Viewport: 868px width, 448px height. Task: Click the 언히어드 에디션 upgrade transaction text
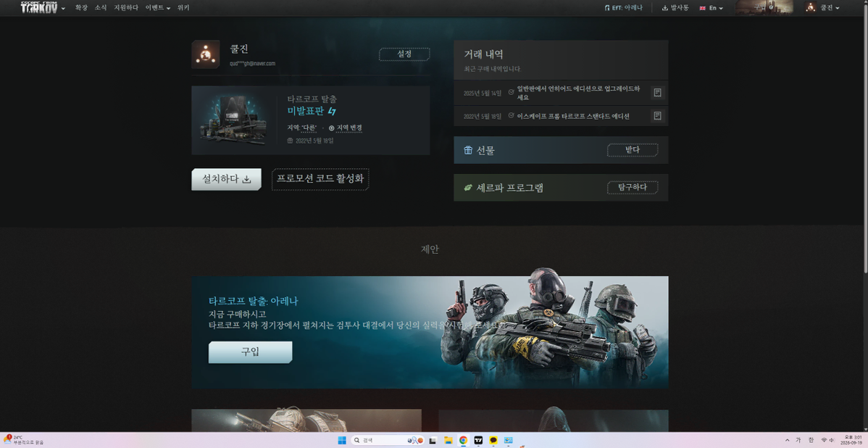point(578,93)
